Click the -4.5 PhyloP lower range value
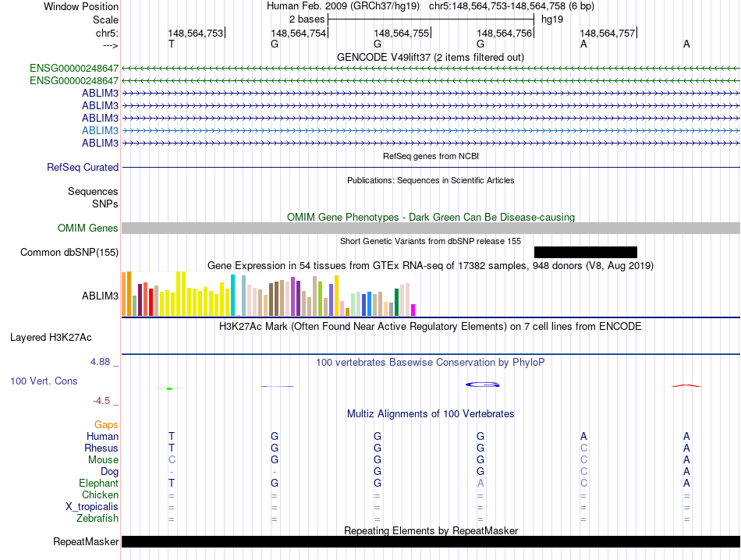Viewport: 741px width, 560px height. (x=101, y=401)
